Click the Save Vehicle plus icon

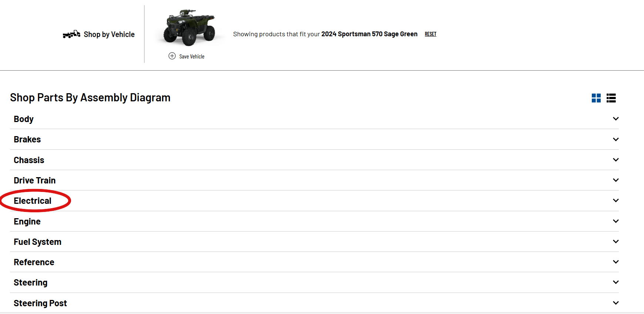coord(172,56)
